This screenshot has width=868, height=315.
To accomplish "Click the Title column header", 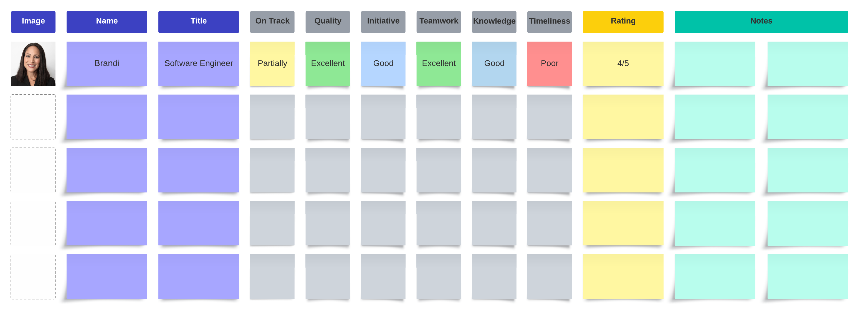I will 198,22.
